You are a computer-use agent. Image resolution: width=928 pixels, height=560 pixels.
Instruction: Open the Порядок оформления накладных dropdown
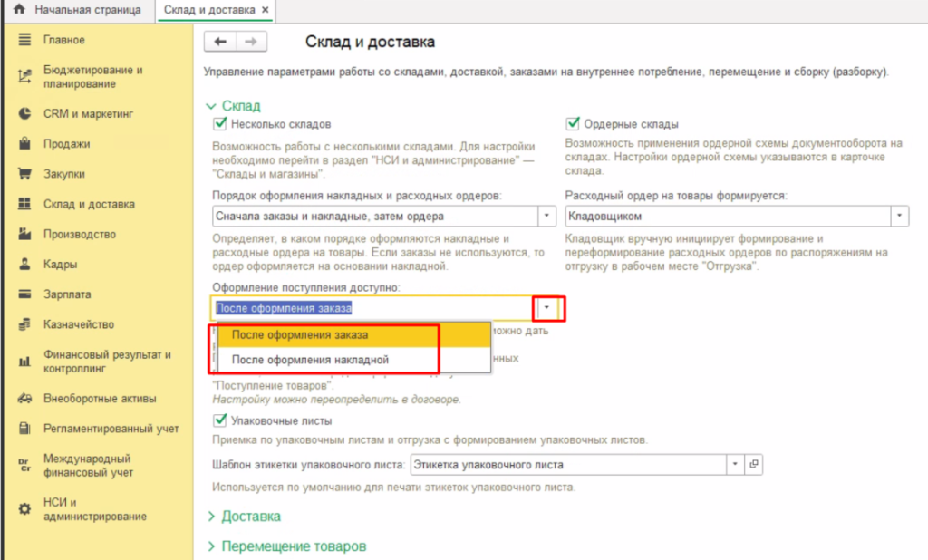pyautogui.click(x=546, y=217)
